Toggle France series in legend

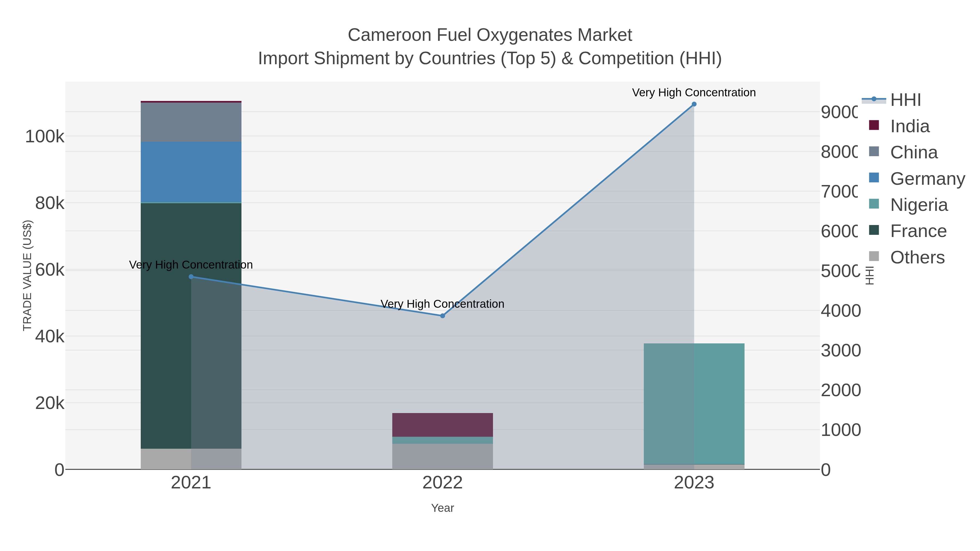[908, 231]
